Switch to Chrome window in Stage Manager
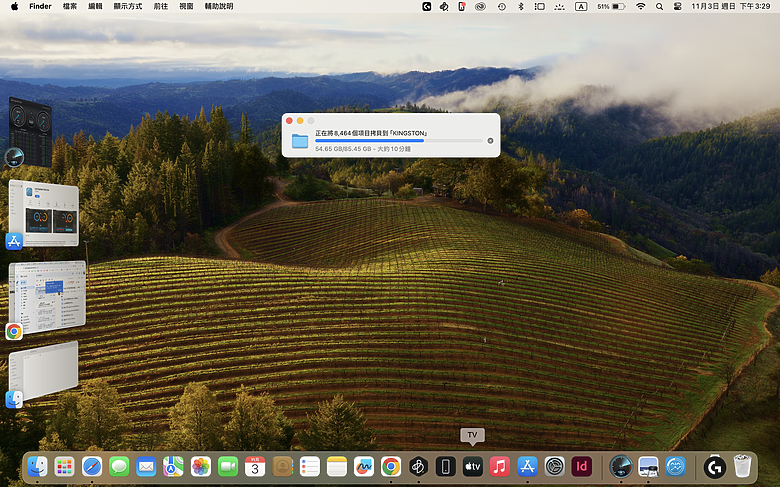780x487 pixels. click(47, 297)
